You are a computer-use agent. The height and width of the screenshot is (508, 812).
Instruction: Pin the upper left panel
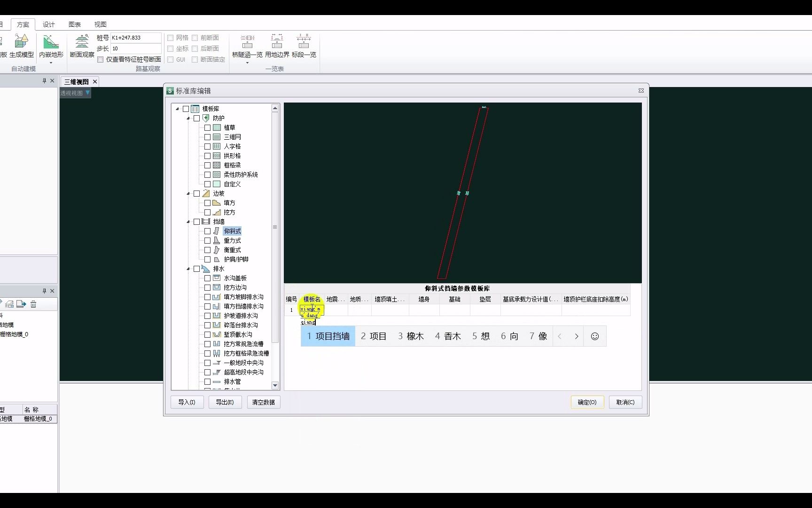coord(44,81)
